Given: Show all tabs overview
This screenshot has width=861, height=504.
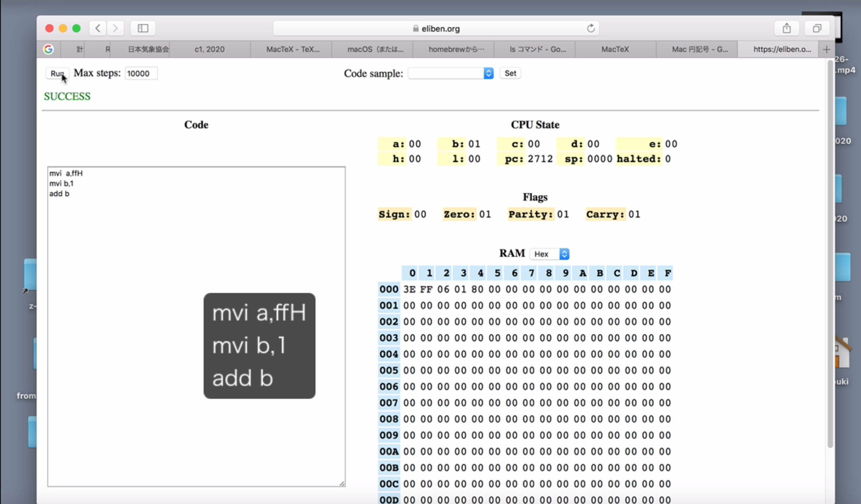Looking at the screenshot, I should pyautogui.click(x=817, y=28).
